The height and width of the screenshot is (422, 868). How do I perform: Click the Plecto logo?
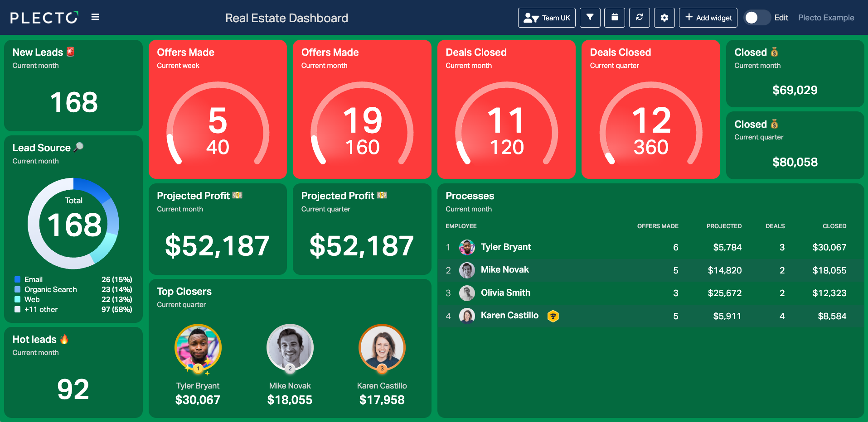pos(44,18)
